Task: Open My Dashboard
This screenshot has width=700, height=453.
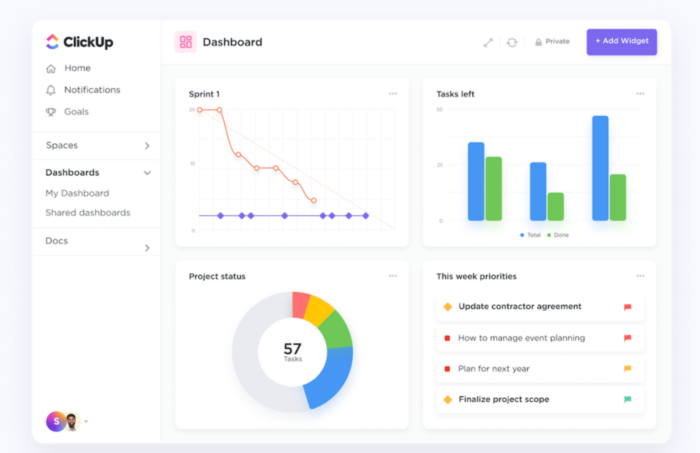Action: point(77,193)
